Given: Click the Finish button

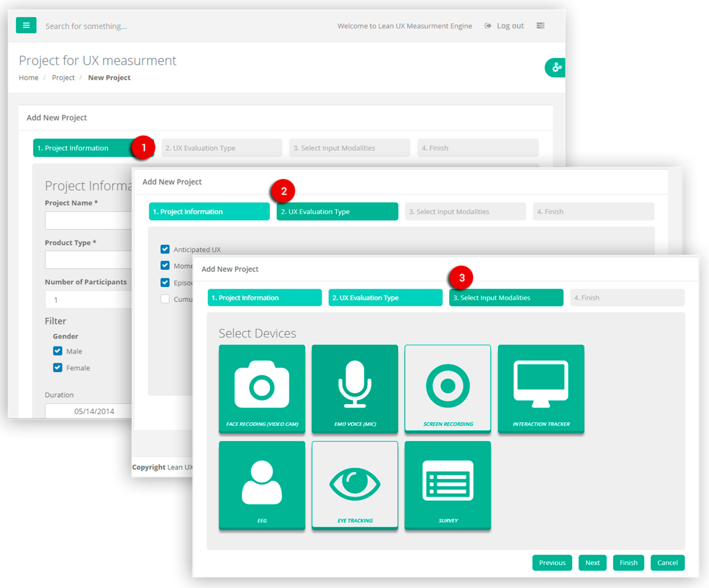Looking at the screenshot, I should (x=628, y=563).
